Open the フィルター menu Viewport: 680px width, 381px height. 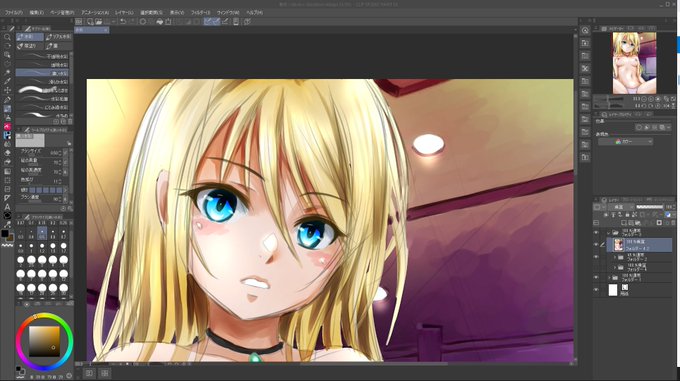pos(200,13)
